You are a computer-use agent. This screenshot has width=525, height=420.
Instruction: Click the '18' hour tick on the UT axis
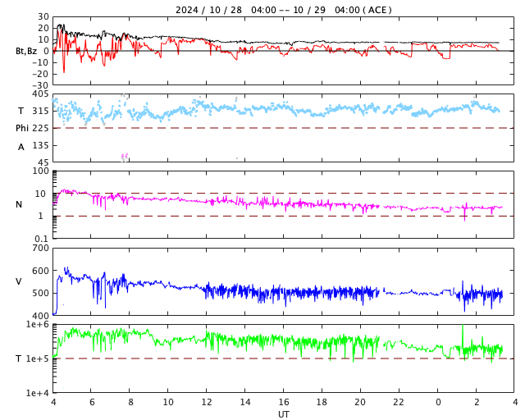[322, 402]
